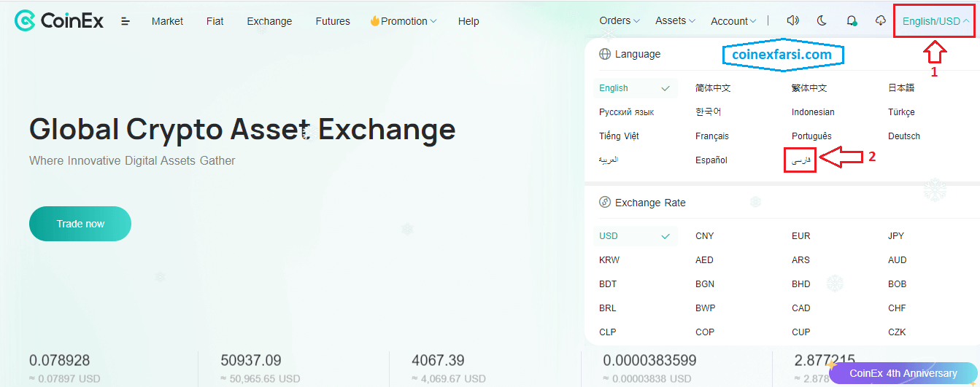Go to the Exchange page
The height and width of the screenshot is (387, 980).
click(269, 21)
